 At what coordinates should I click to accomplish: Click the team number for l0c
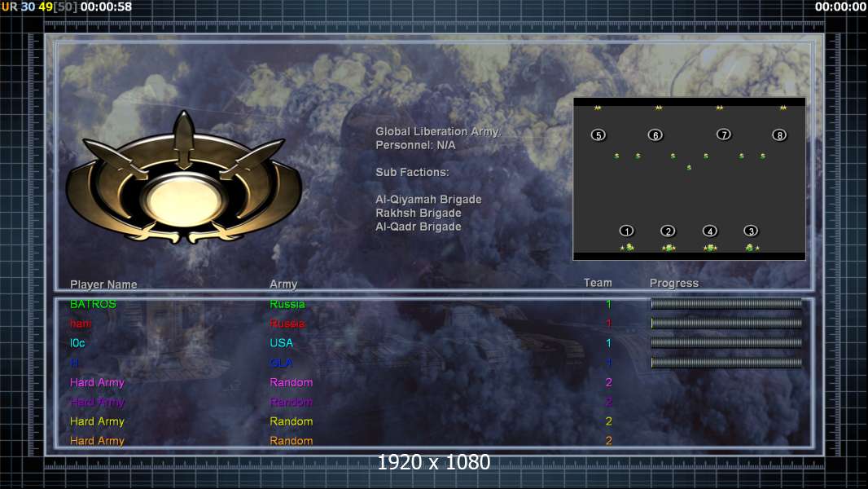608,343
